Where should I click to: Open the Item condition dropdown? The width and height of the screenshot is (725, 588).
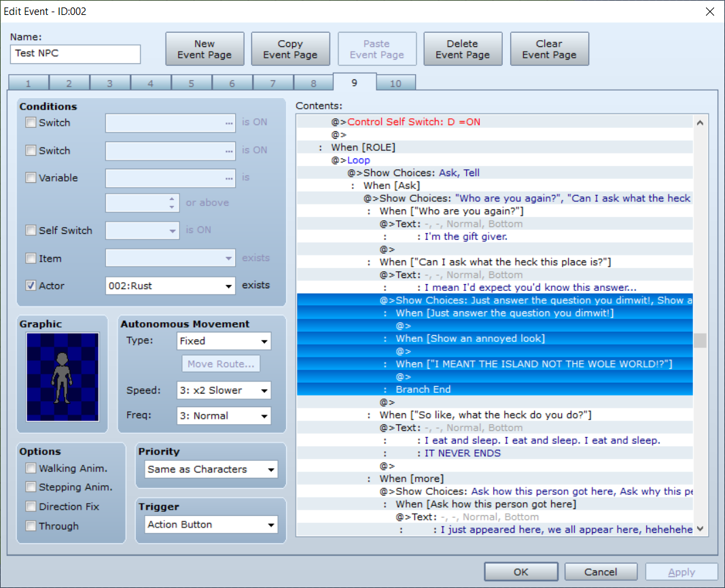coord(170,258)
